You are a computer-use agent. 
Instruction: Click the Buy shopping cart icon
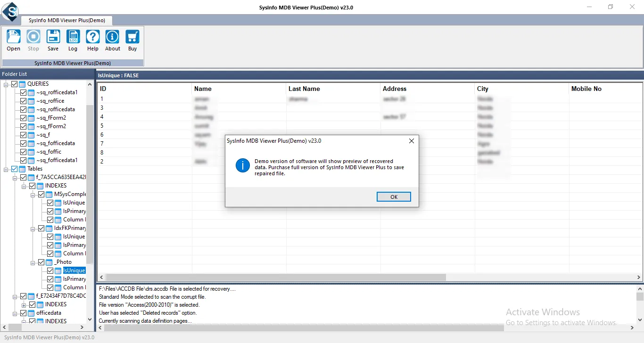(132, 37)
